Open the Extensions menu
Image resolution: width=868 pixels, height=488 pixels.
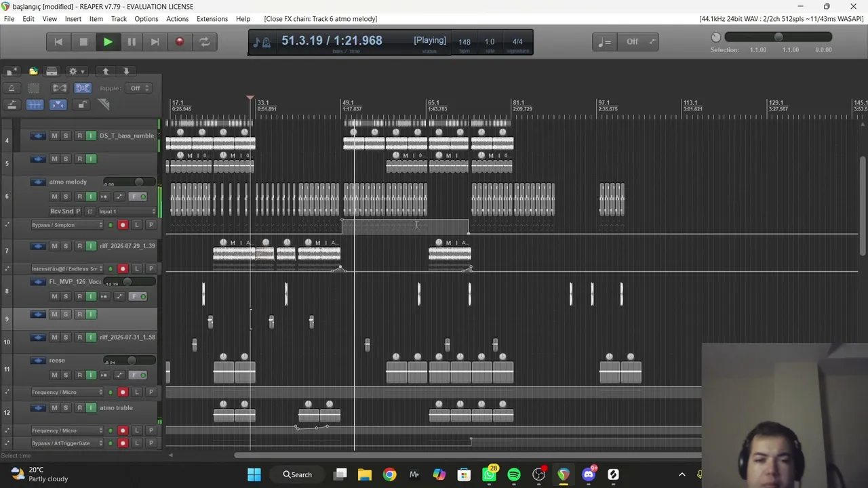(x=212, y=19)
